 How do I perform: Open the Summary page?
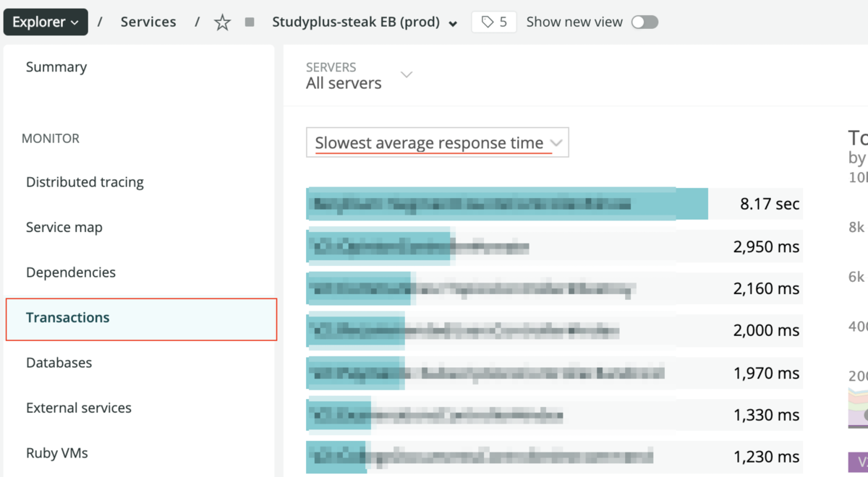tap(56, 66)
